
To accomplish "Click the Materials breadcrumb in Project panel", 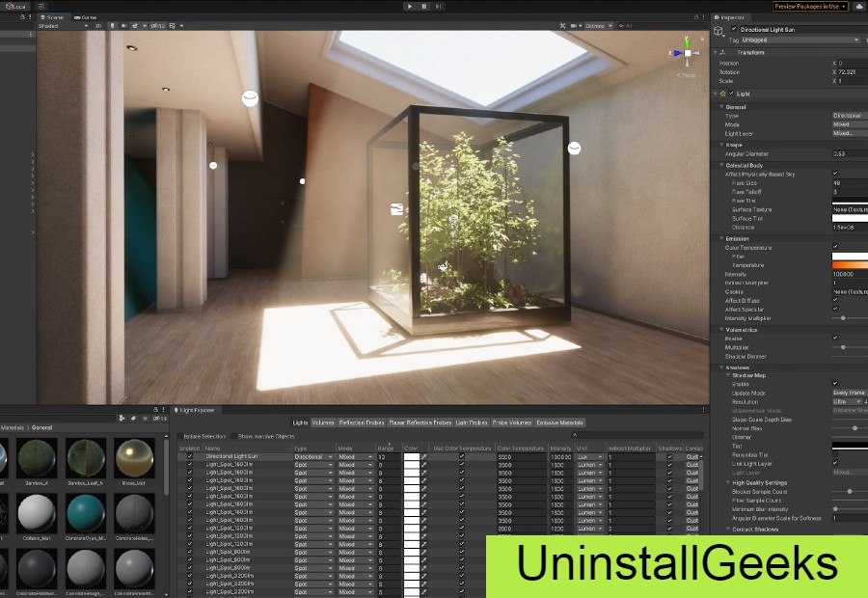I will 13,427.
